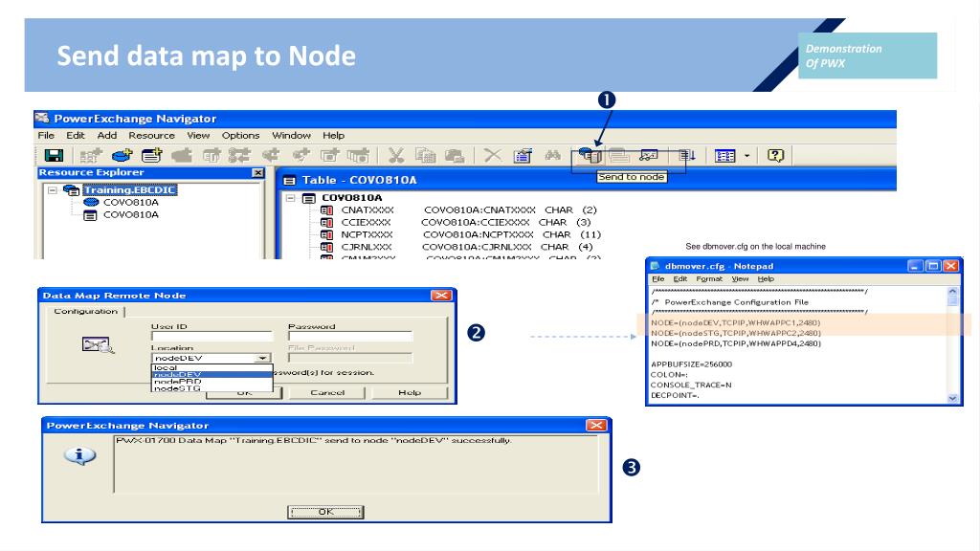Select Training.EBCDIC in Resource Explorer
This screenshot has height=551, width=980.
point(130,190)
